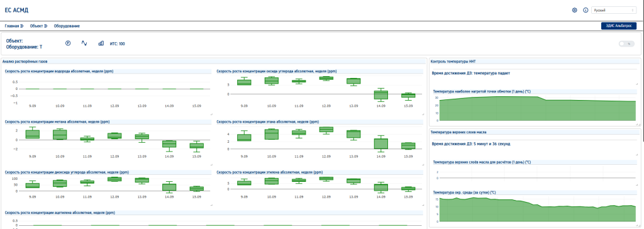
Task: Click the round power gauge icon
Action: [68, 43]
